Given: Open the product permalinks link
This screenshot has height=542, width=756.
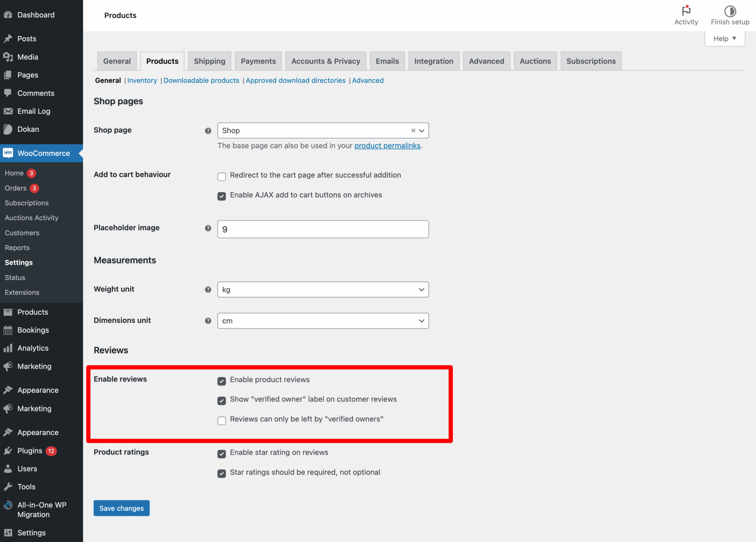Looking at the screenshot, I should [387, 145].
